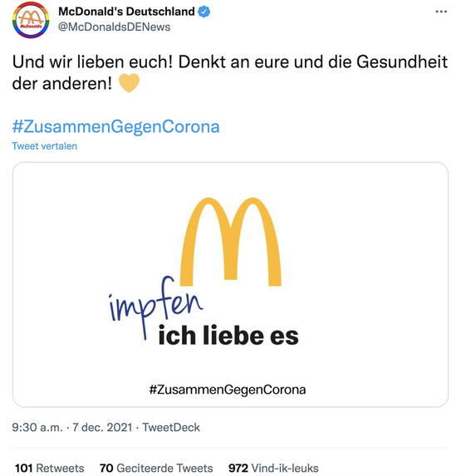
Task: View the 101 Retweets list
Action: pyautogui.click(x=50, y=468)
